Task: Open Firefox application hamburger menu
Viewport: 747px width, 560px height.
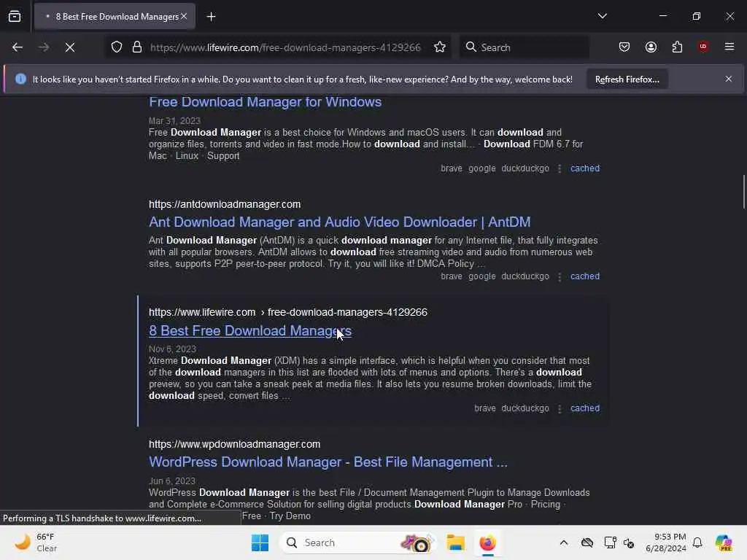Action: click(x=729, y=47)
